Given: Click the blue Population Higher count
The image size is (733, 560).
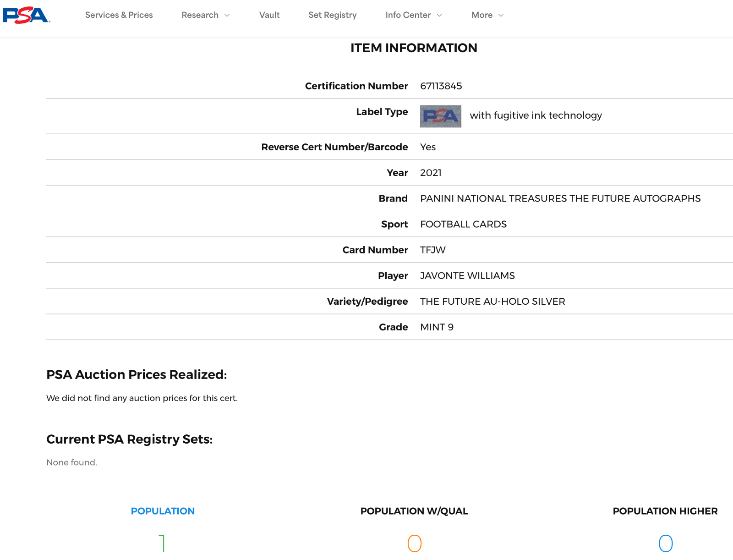Looking at the screenshot, I should [x=665, y=544].
